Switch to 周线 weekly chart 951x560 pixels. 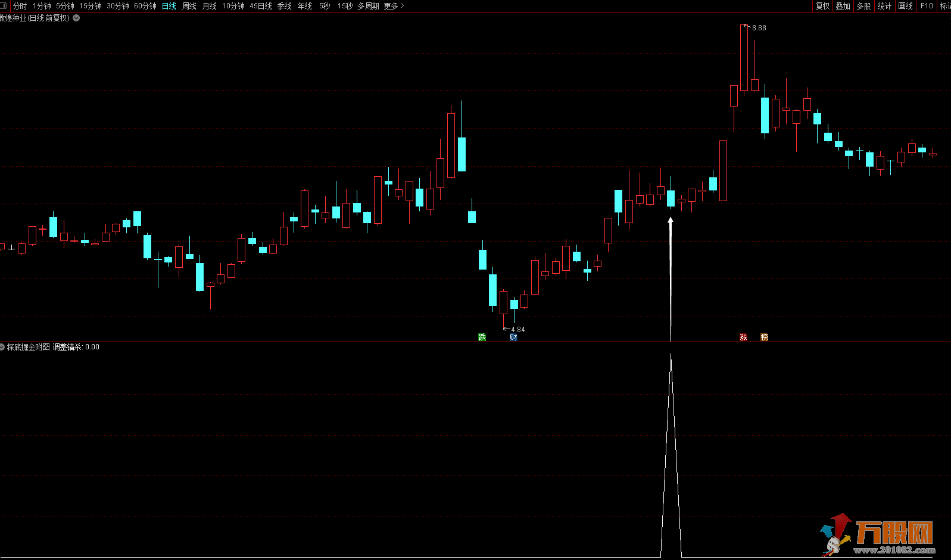[x=189, y=6]
